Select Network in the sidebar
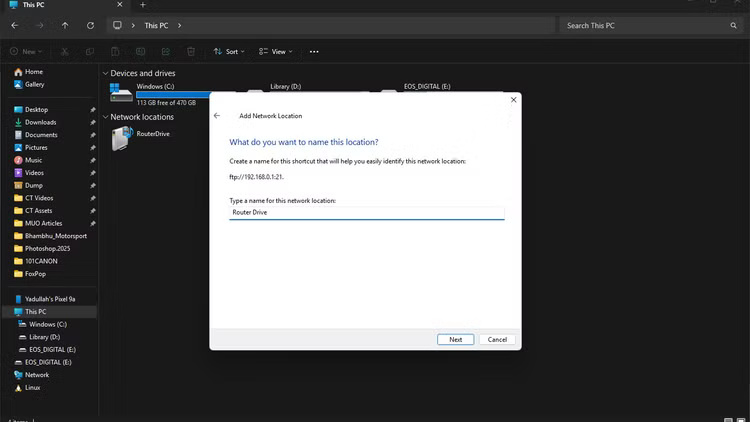The image size is (750, 422). point(36,375)
